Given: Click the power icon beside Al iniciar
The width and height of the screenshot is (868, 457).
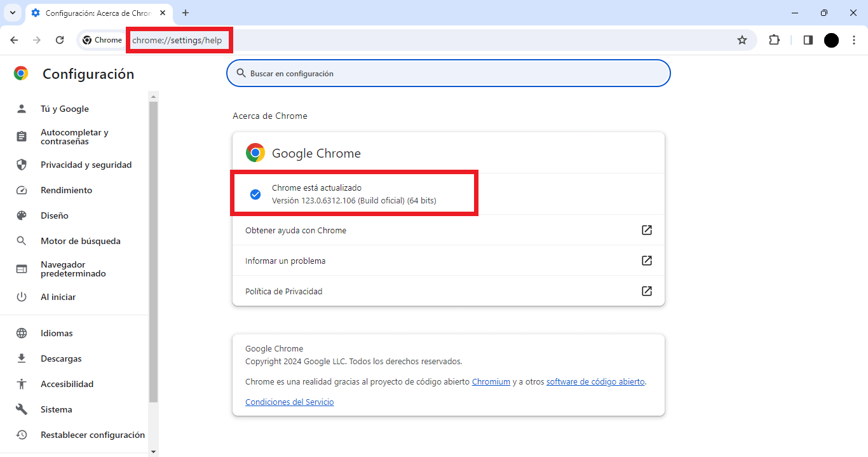Looking at the screenshot, I should (22, 297).
